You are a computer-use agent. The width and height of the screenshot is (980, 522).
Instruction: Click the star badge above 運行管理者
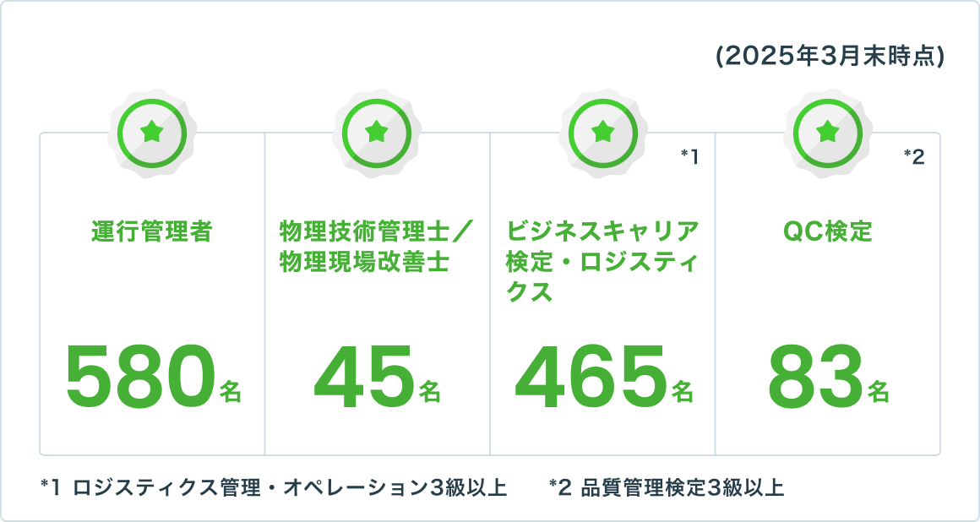152,133
